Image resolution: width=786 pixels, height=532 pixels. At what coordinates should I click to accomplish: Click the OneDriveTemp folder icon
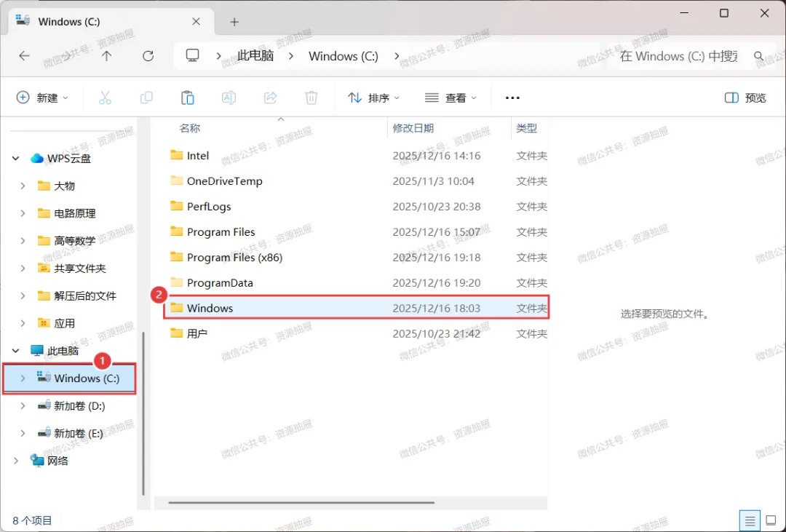pyautogui.click(x=176, y=180)
